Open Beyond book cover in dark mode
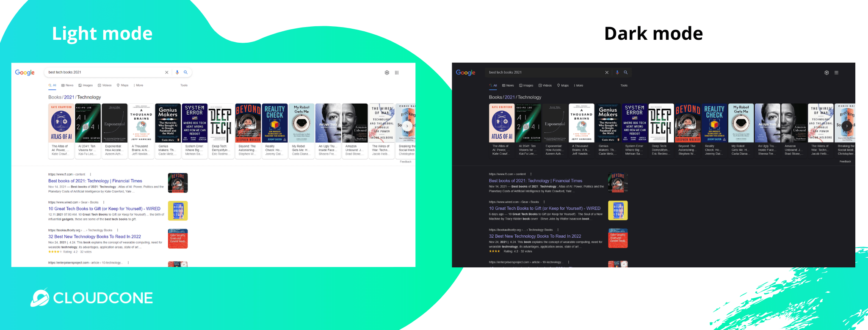Screen dimensions: 868x330 688,123
